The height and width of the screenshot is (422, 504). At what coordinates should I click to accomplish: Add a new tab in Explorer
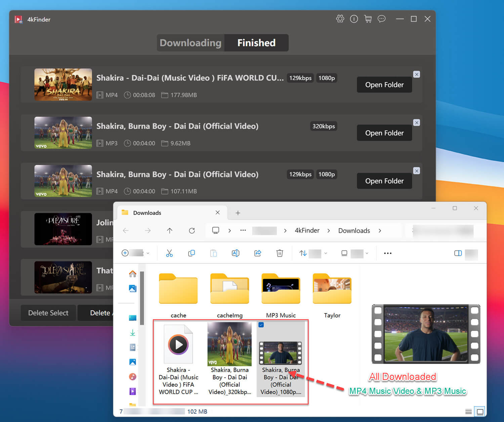[238, 213]
